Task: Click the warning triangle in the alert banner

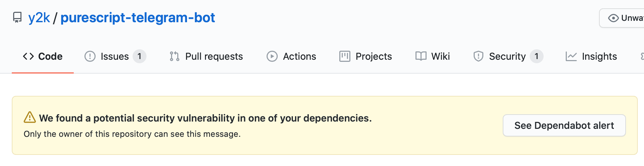Action: coord(30,117)
